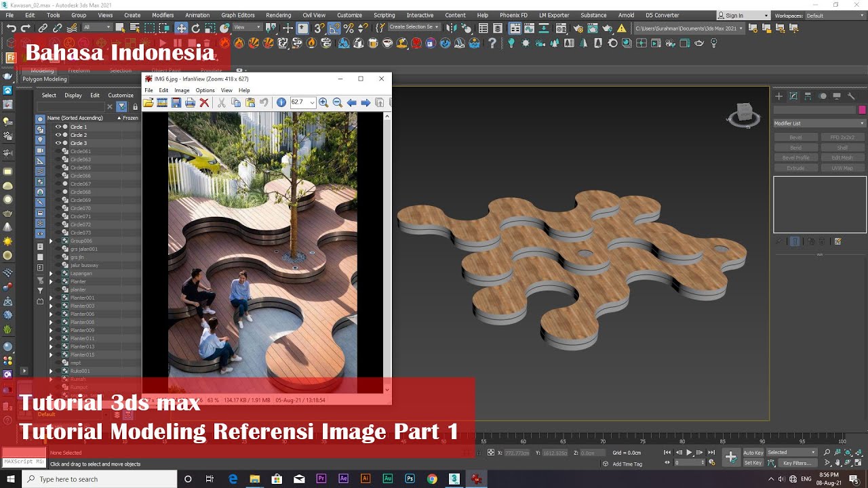Open Google Chrome from the taskbar
868x488 pixels.
pos(432,479)
